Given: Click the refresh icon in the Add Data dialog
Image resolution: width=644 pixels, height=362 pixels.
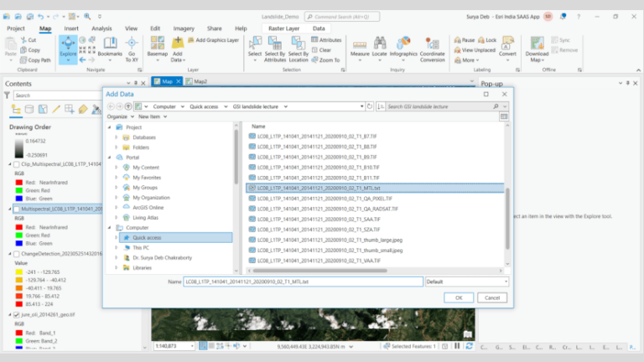Looking at the screenshot, I should (370, 106).
